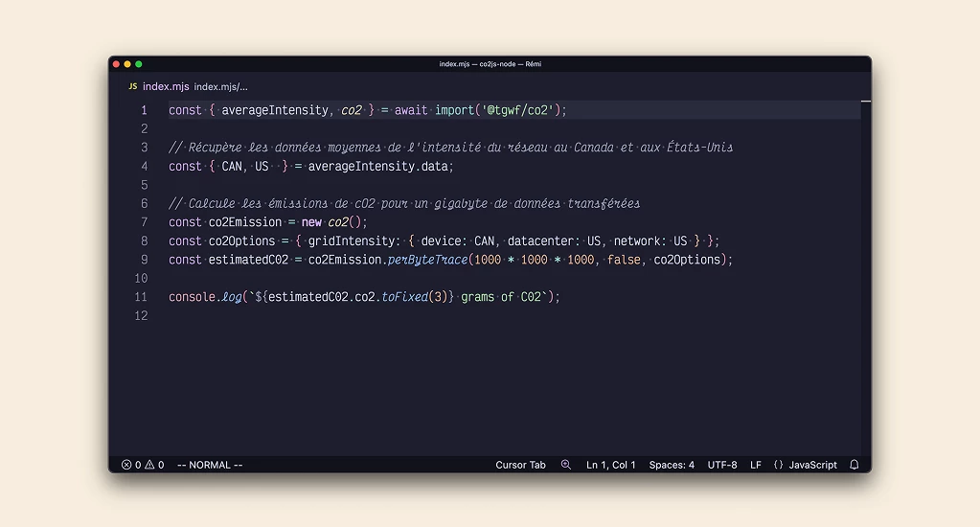
Task: Click window title index.mjs — co2js-node — Rémi
Action: [x=490, y=64]
